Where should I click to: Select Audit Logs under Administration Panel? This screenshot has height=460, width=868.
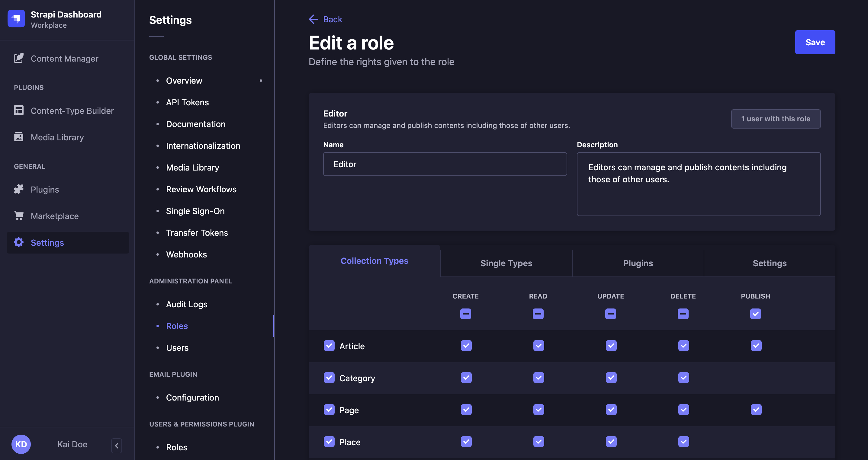click(x=186, y=304)
